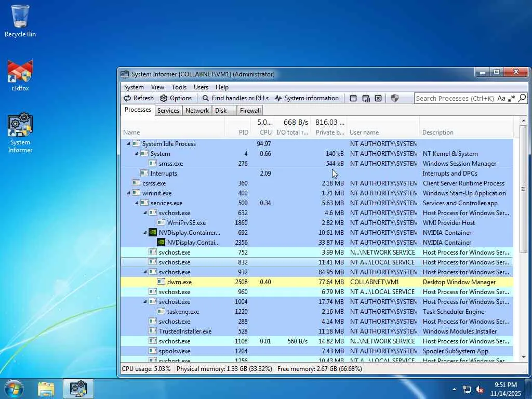Select the csrss.exe process

(317, 183)
